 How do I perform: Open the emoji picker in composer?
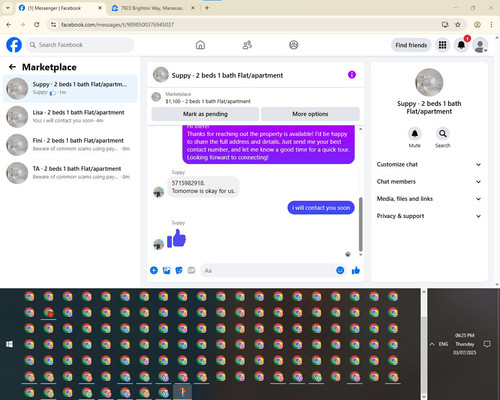[x=340, y=270]
